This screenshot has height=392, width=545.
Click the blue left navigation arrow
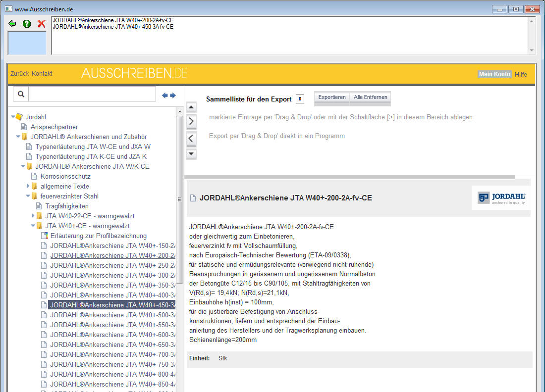[165, 95]
